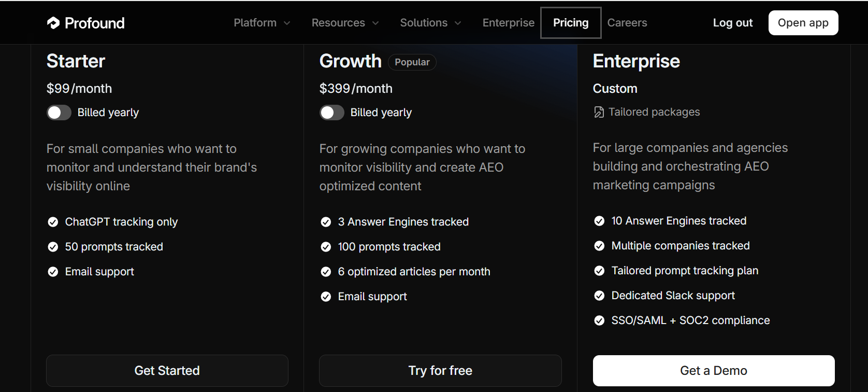Click the checkmark beside 6 optimized articles

[x=326, y=271]
